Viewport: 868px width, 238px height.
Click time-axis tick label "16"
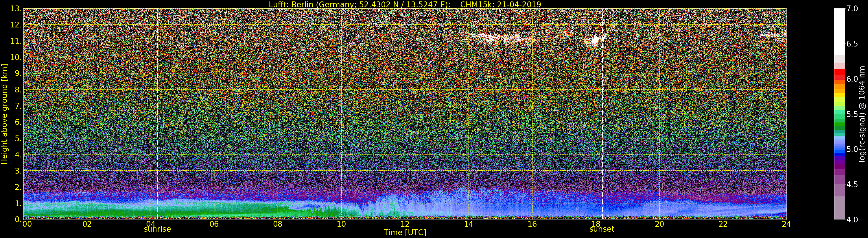[532, 224]
